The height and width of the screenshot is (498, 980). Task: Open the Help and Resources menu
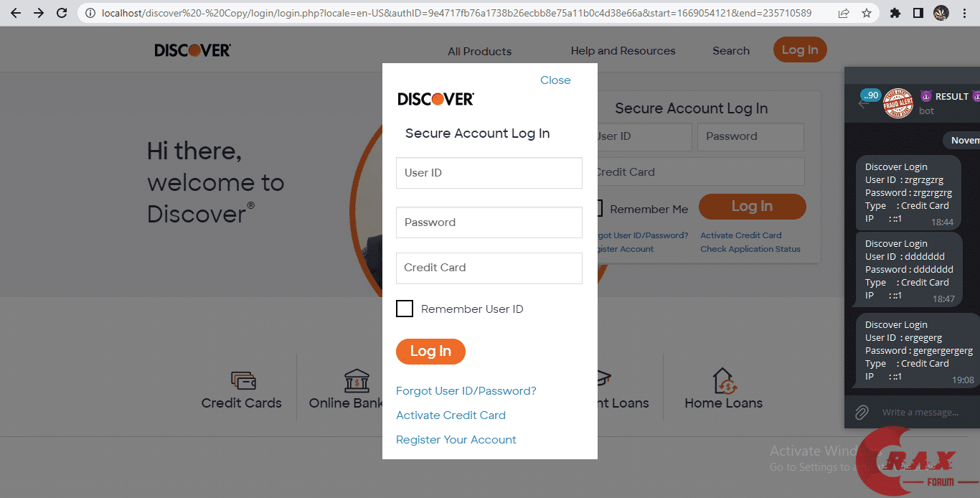[623, 51]
